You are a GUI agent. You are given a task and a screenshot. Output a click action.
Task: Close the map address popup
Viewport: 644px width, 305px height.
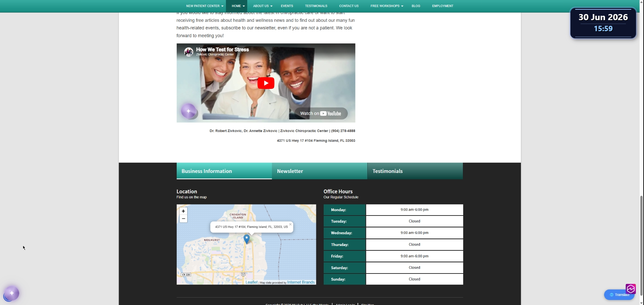point(290,225)
